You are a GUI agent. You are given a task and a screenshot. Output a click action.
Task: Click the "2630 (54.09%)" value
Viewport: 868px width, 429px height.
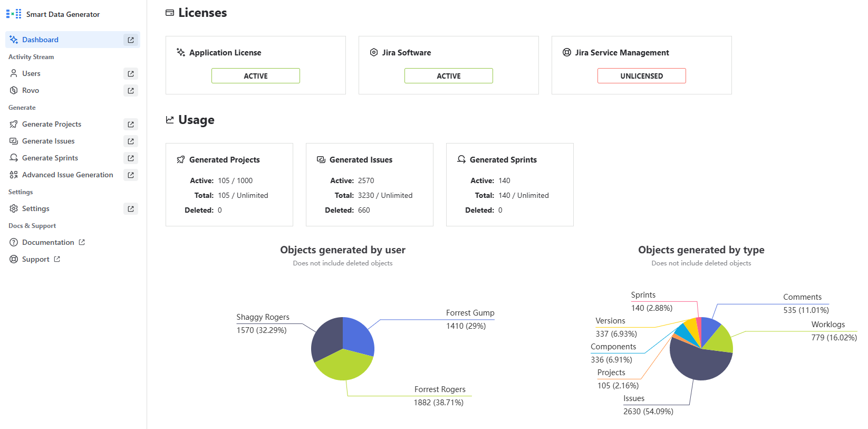(649, 412)
